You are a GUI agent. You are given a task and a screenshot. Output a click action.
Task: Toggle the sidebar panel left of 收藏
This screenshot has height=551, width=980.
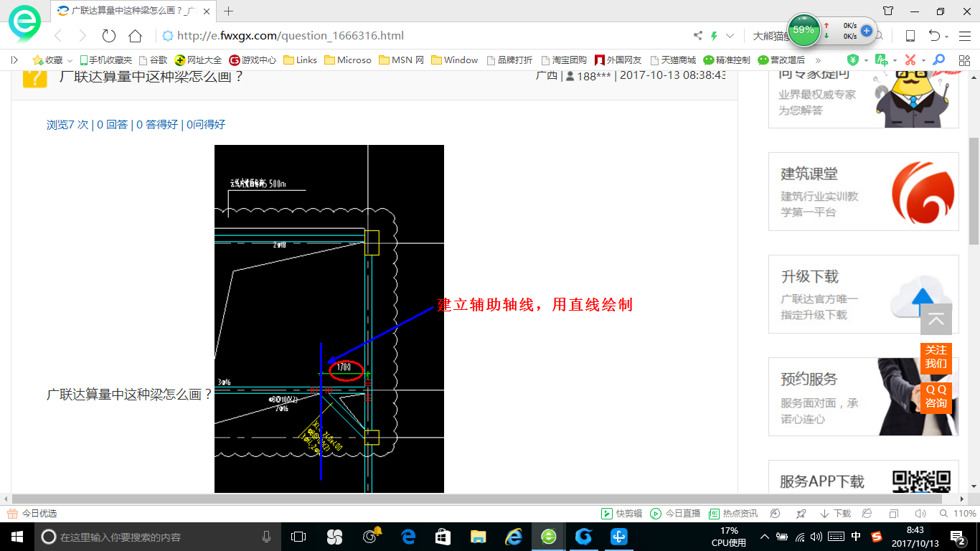[14, 60]
